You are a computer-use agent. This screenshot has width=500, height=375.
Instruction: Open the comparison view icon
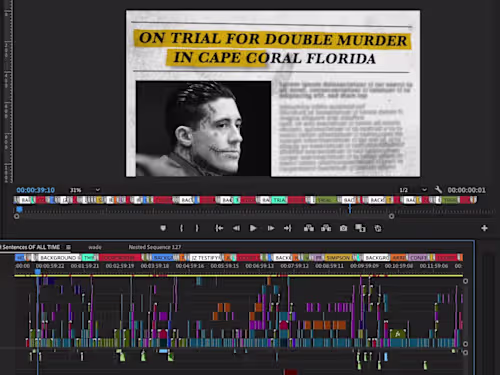coord(360,228)
